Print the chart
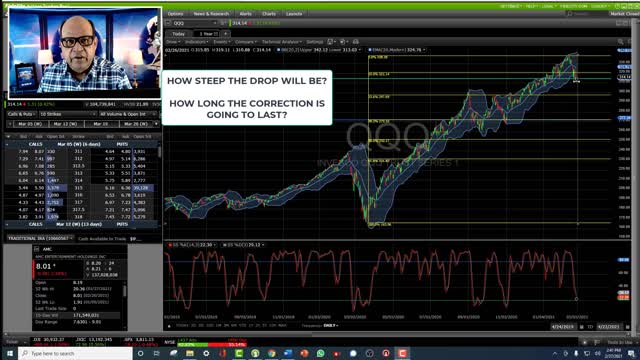Screen dimensions: 640x360 click(x=356, y=42)
